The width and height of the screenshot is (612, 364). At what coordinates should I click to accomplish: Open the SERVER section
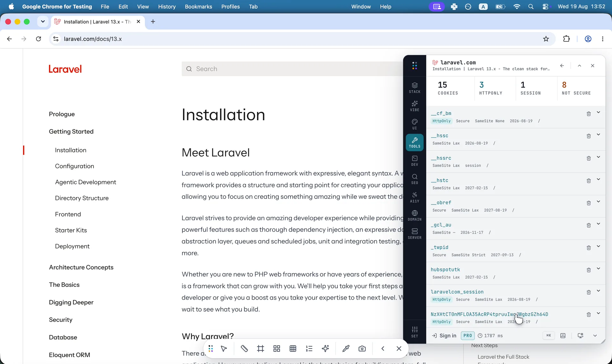(x=414, y=233)
